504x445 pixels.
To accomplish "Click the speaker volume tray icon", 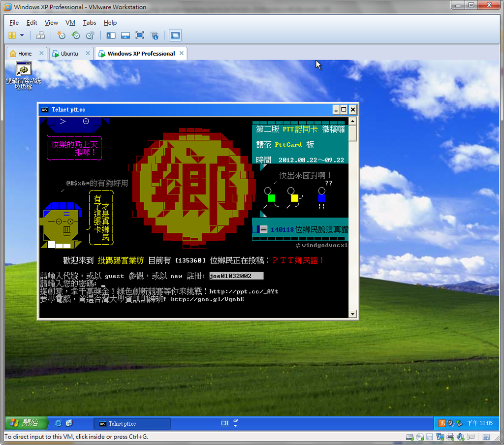I will (x=451, y=423).
